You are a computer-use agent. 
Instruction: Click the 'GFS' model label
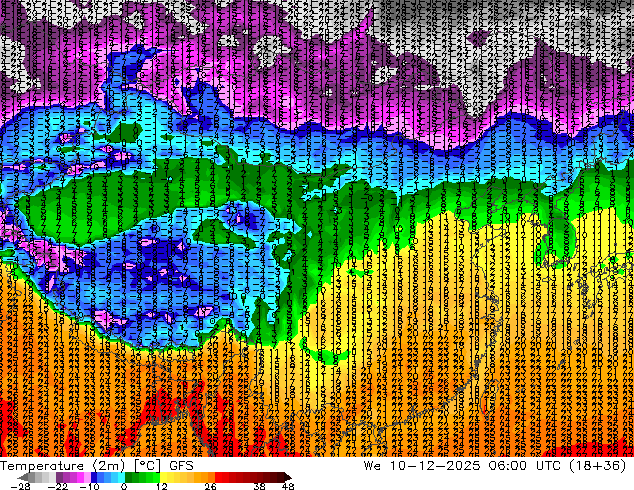[181, 466]
